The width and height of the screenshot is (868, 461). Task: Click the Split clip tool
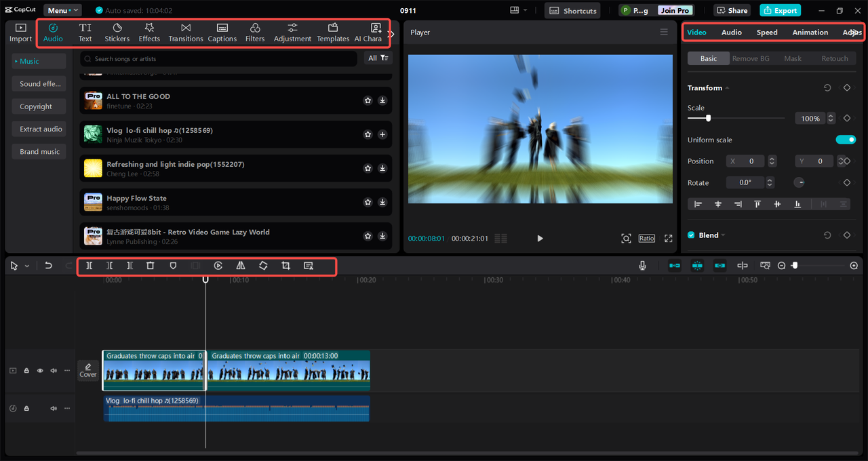coord(89,266)
